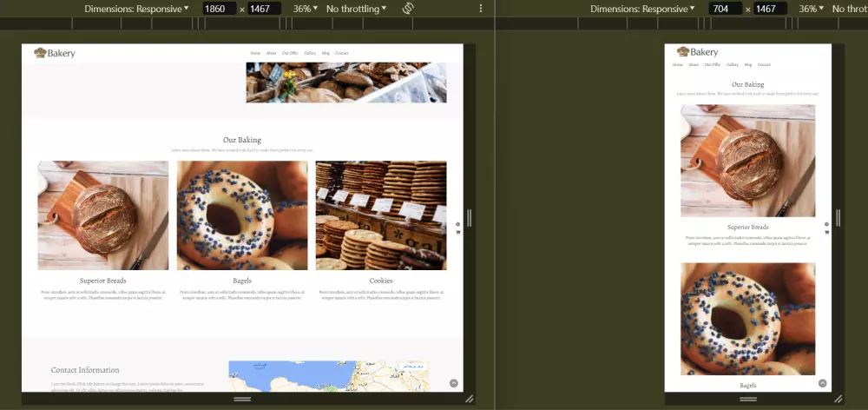This screenshot has width=868, height=410.
Task: Open the Gallery nav link in the wide preview
Action: [x=310, y=53]
